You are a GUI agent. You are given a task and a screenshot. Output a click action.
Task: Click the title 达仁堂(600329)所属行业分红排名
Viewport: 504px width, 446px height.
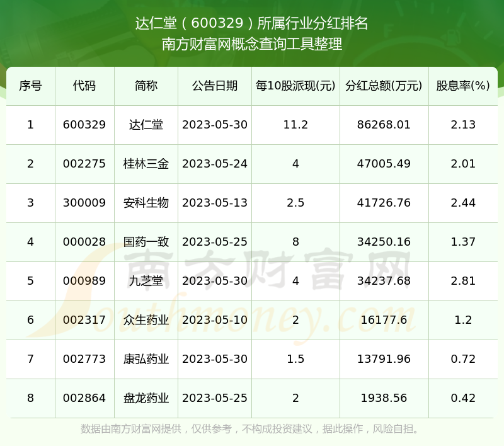tap(252, 24)
